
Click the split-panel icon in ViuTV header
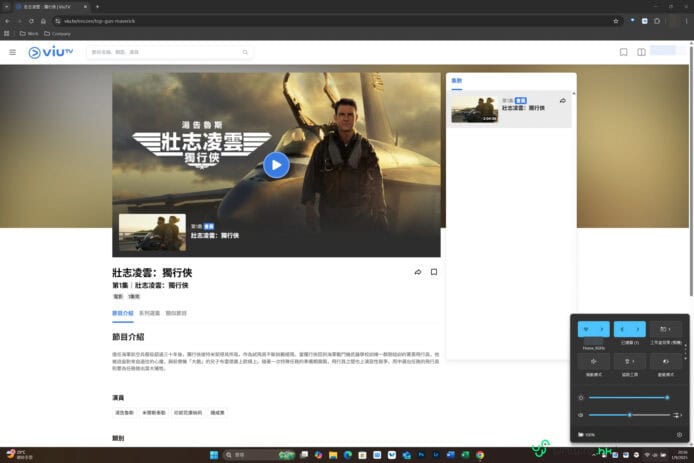pos(641,52)
